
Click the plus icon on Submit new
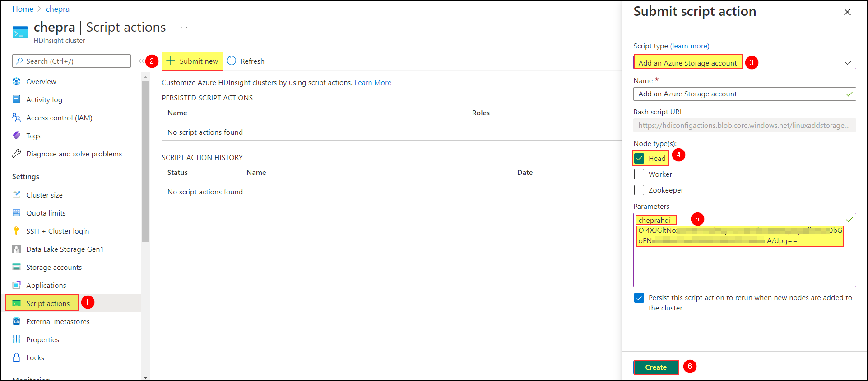point(171,61)
